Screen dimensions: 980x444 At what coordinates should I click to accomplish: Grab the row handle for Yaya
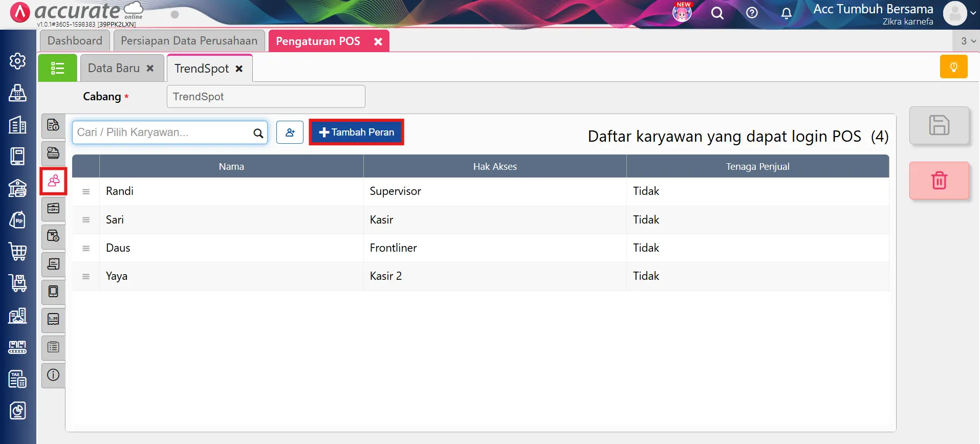[x=86, y=277]
